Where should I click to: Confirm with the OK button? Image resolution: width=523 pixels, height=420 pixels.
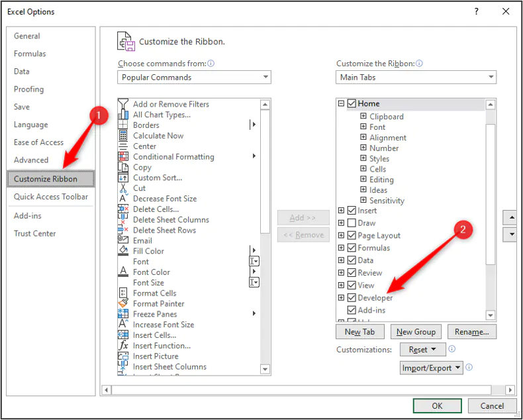[437, 405]
